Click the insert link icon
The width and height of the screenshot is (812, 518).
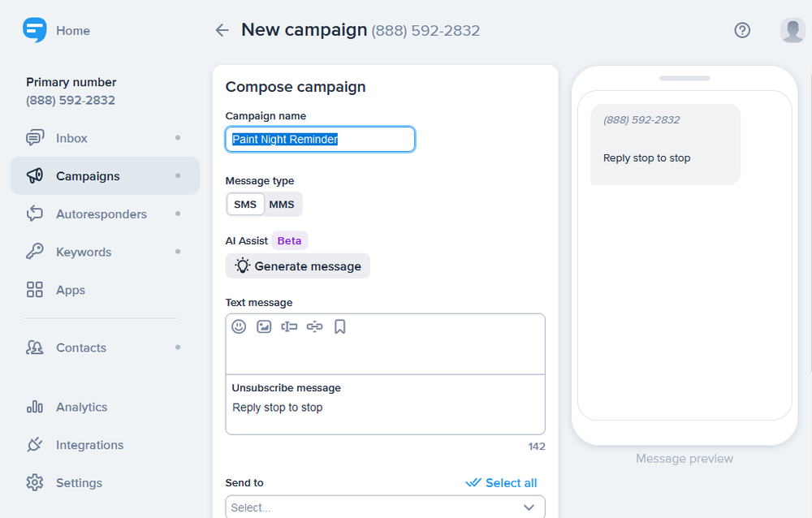(x=315, y=326)
